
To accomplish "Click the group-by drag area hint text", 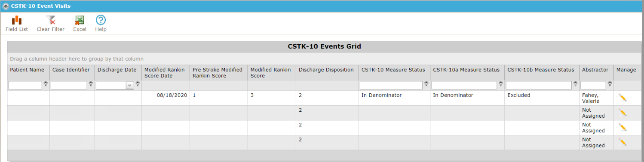I will point(77,59).
